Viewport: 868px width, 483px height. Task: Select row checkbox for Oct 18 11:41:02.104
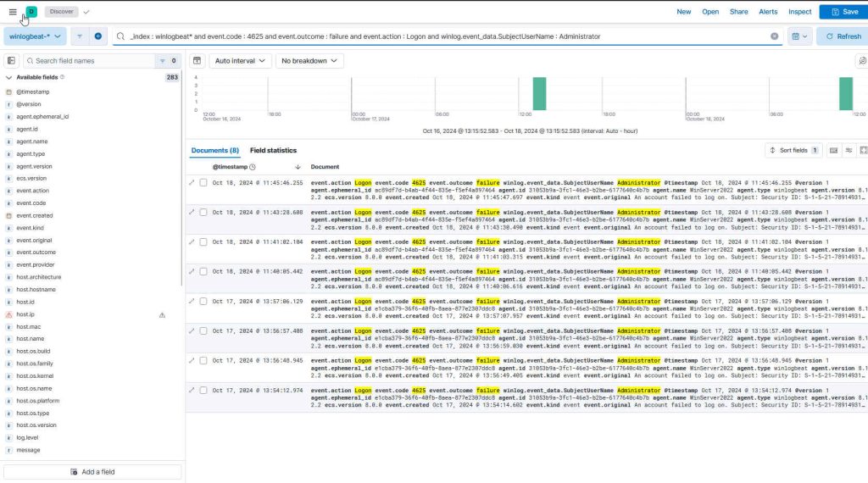[x=203, y=241]
